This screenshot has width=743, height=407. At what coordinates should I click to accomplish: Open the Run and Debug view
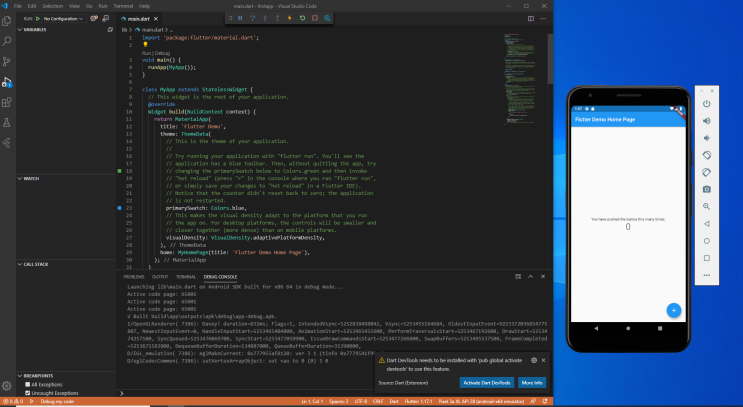[x=7, y=82]
